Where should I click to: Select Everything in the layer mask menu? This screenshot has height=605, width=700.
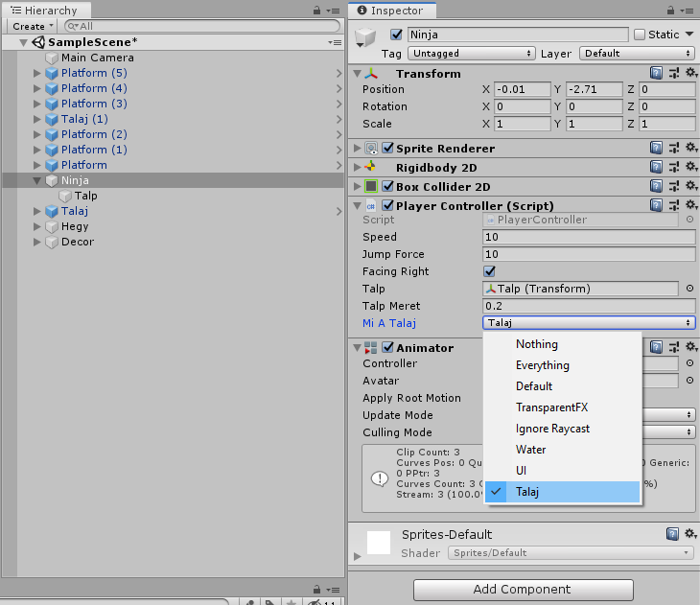[542, 365]
